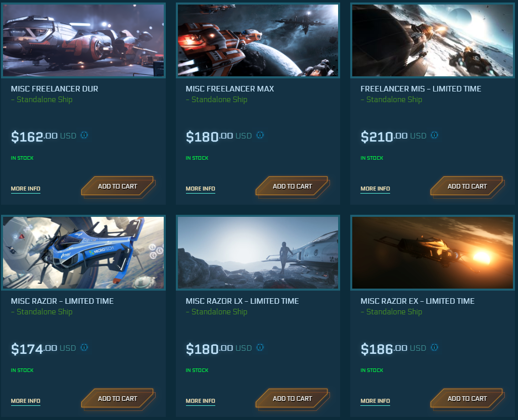Add MISC Razor LX to cart
518x420 pixels.
coord(293,399)
